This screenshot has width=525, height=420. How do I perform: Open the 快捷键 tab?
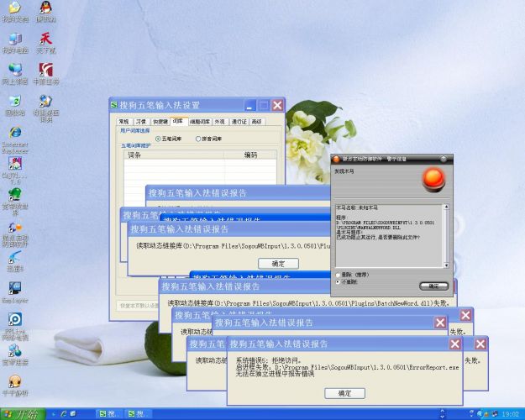click(x=160, y=122)
